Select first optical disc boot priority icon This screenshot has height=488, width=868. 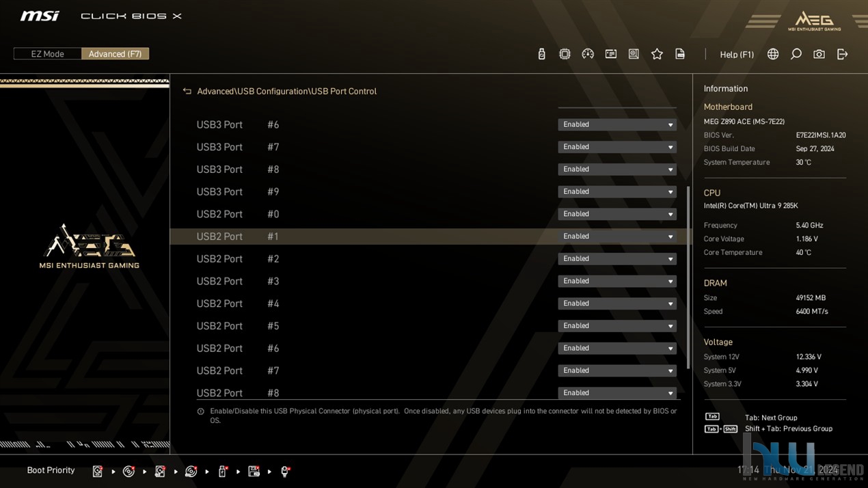(128, 471)
